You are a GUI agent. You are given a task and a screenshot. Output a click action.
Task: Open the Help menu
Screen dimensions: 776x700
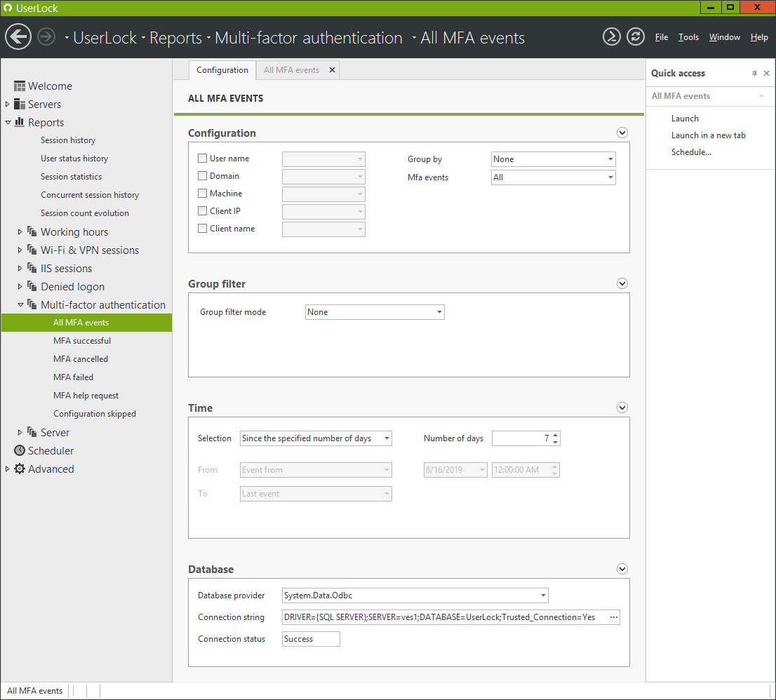(x=759, y=37)
